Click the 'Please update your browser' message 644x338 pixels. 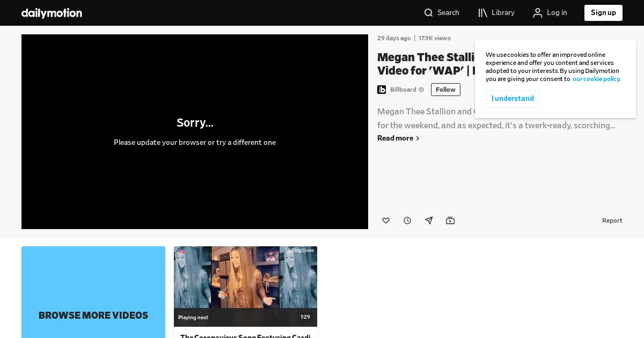(x=195, y=142)
